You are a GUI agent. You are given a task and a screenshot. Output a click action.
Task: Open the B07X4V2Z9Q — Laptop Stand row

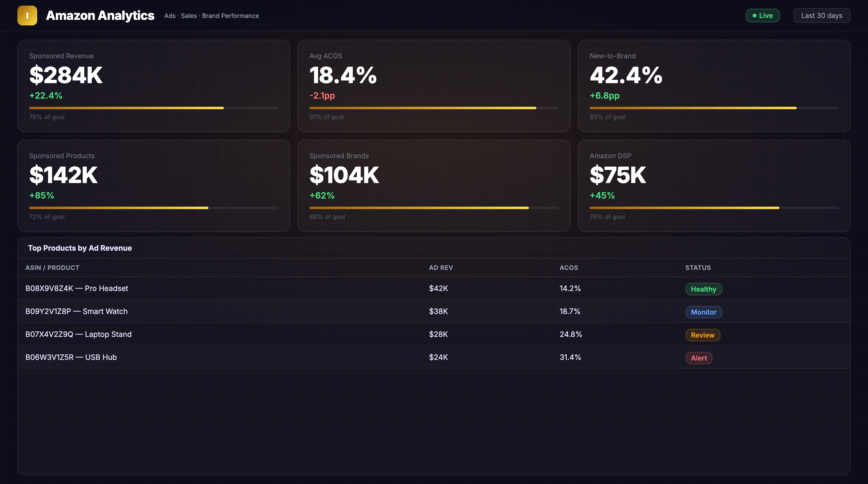(434, 334)
